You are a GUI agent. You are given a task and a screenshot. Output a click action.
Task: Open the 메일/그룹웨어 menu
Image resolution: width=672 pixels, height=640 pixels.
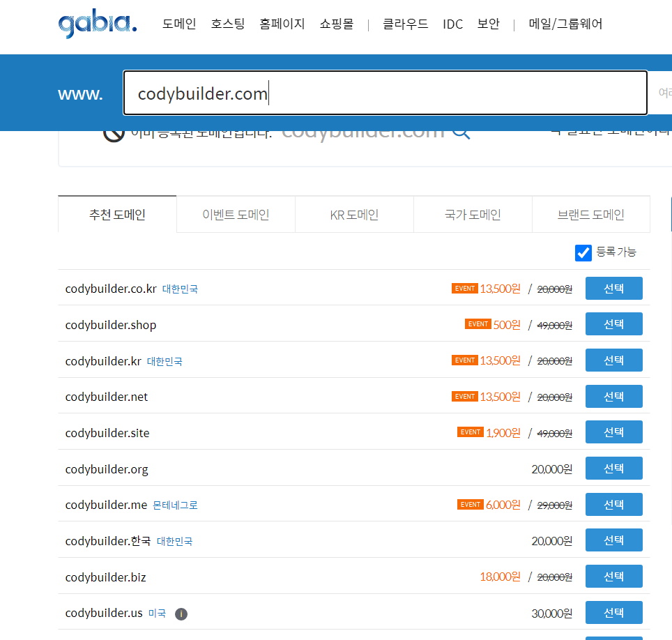pos(566,24)
